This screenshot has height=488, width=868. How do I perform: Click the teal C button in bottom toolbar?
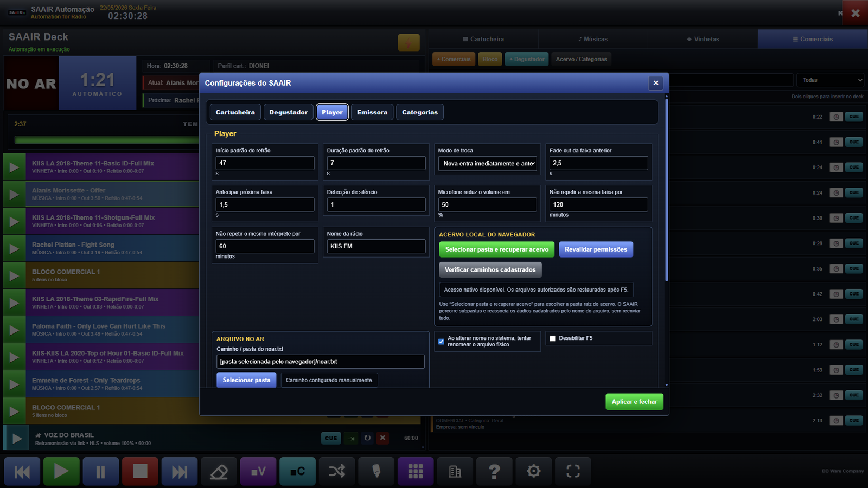click(x=297, y=471)
